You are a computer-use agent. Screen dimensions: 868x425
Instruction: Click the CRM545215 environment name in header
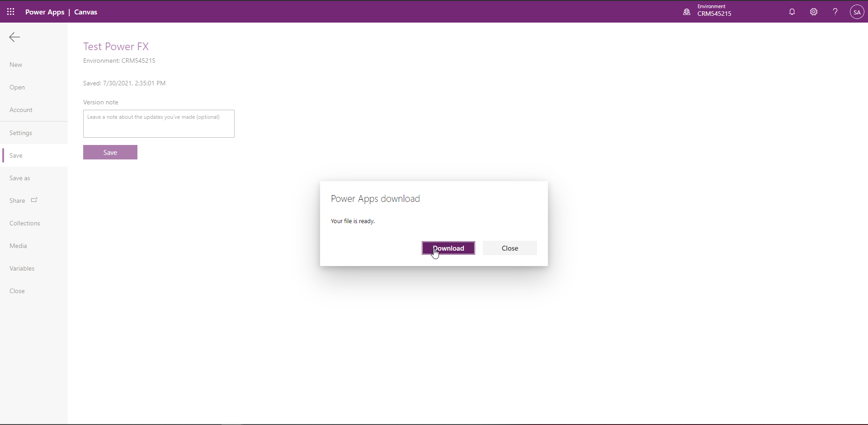coord(714,14)
